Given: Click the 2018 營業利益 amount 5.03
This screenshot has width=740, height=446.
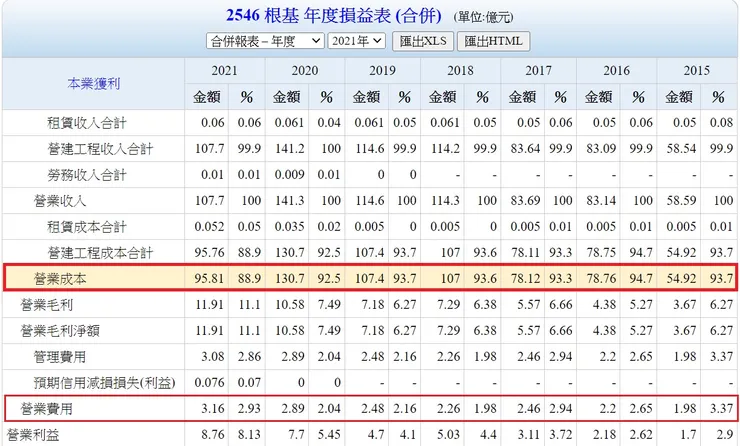Looking at the screenshot, I should 448,434.
